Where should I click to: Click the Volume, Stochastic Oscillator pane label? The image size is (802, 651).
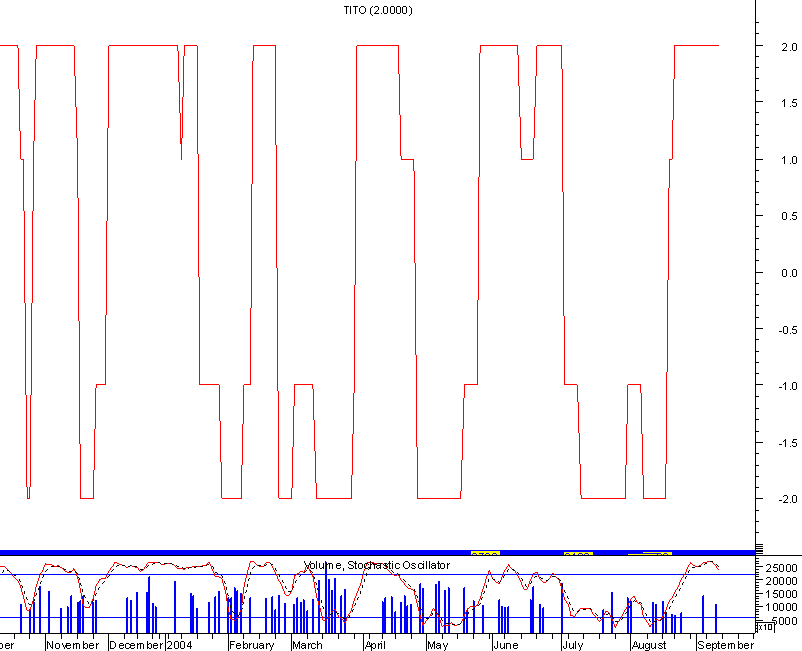377,565
